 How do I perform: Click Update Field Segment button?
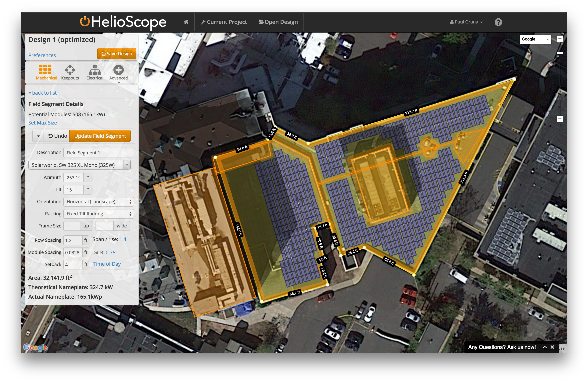coord(100,136)
